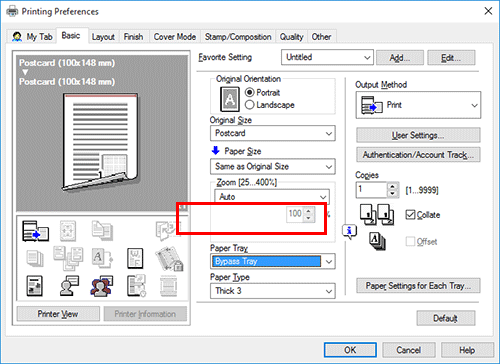This screenshot has width=500, height=364.
Task: Click the authentication users icon in settings grid
Action: click(102, 286)
